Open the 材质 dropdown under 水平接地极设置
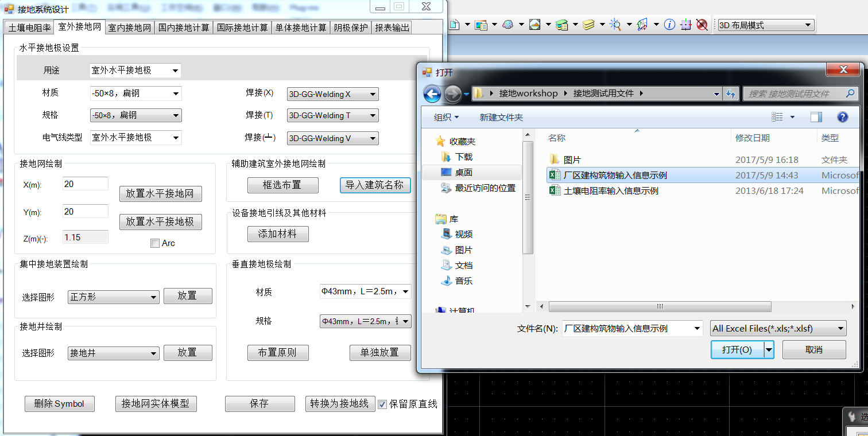Viewport: 868px width, 436px height. point(135,94)
